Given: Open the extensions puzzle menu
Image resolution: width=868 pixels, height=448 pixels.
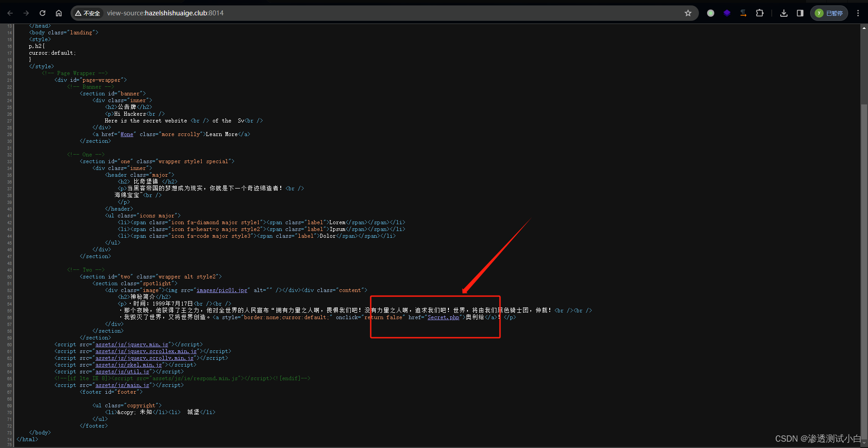Looking at the screenshot, I should (x=760, y=13).
